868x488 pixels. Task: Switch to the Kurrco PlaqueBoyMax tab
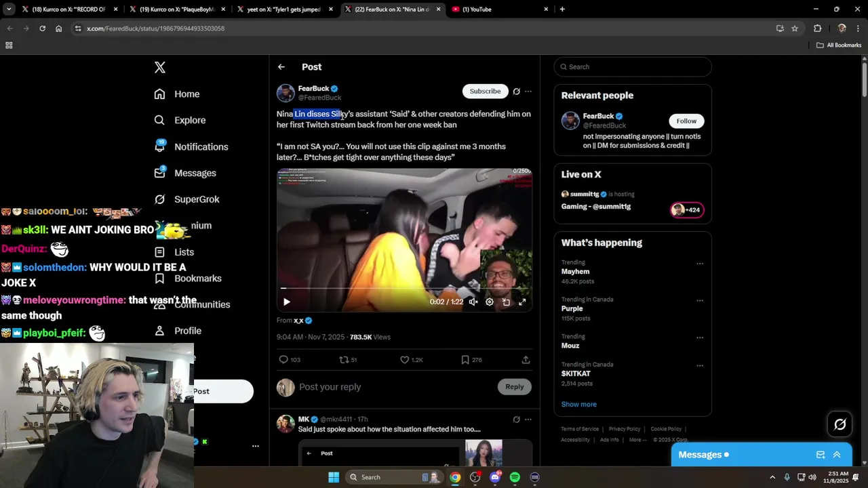178,9
